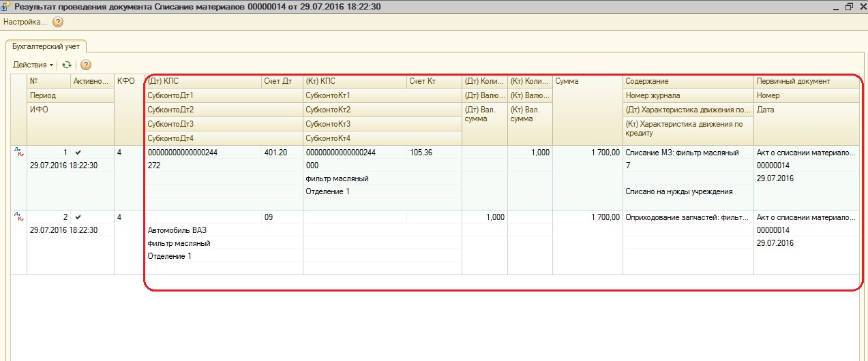The width and height of the screenshot is (868, 361).
Task: Toggle the Активность checkmark in row 1
Action: [x=78, y=153]
